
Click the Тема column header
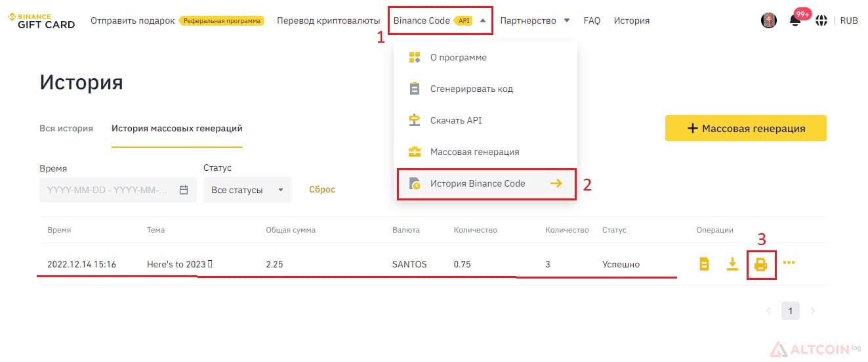coord(155,230)
